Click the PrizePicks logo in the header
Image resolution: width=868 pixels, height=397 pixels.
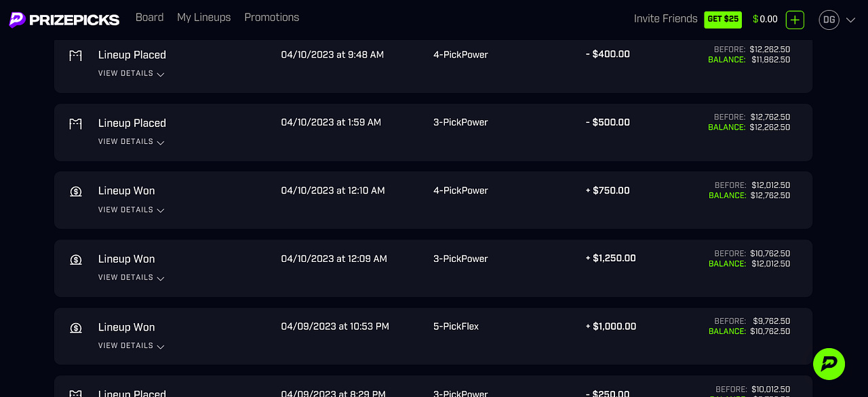pyautogui.click(x=64, y=20)
